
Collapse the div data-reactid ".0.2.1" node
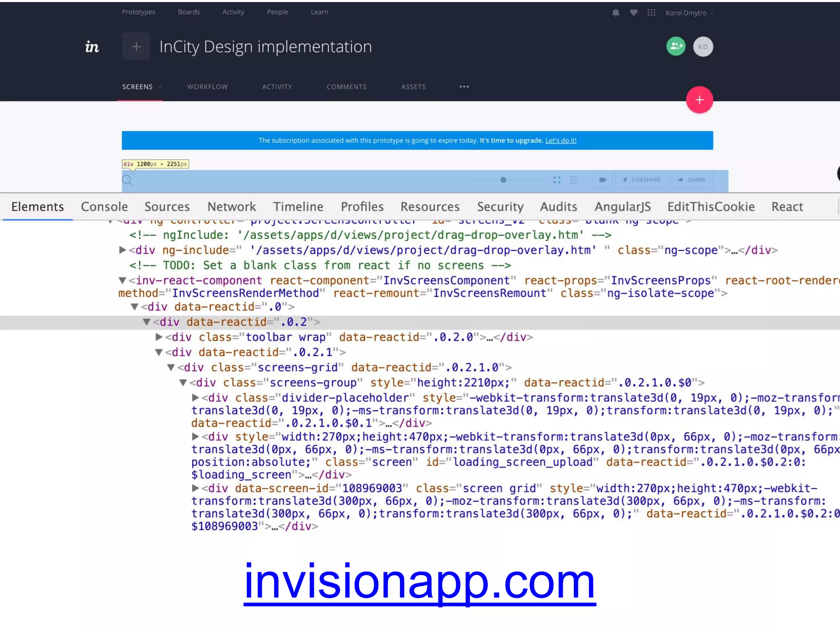click(x=159, y=352)
